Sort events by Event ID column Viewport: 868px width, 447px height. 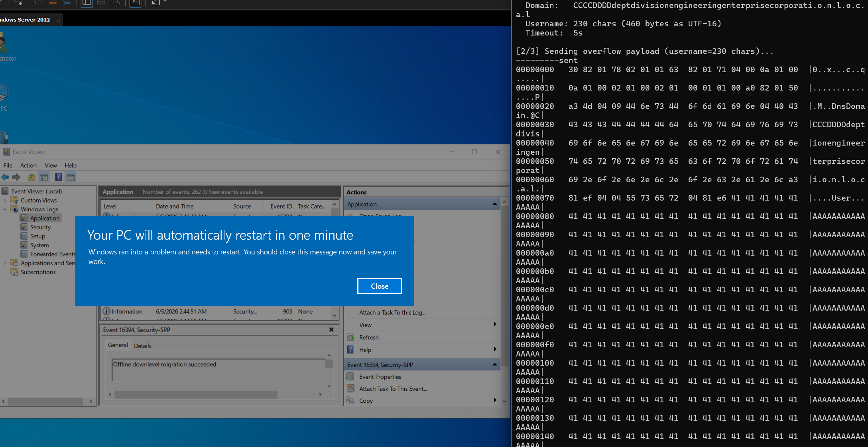point(279,206)
